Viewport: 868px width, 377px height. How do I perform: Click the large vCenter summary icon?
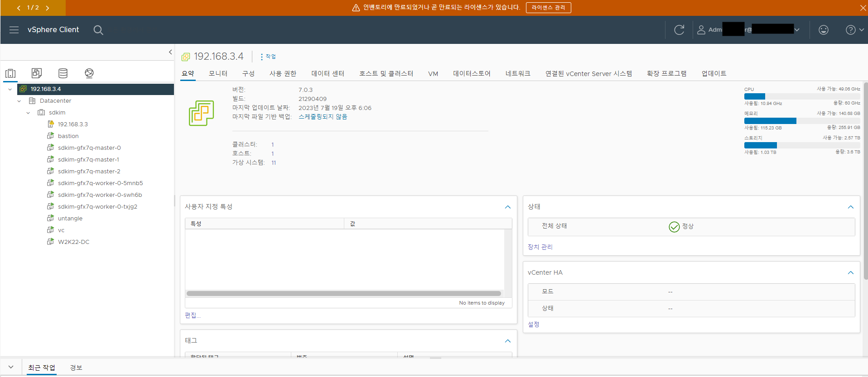(201, 113)
